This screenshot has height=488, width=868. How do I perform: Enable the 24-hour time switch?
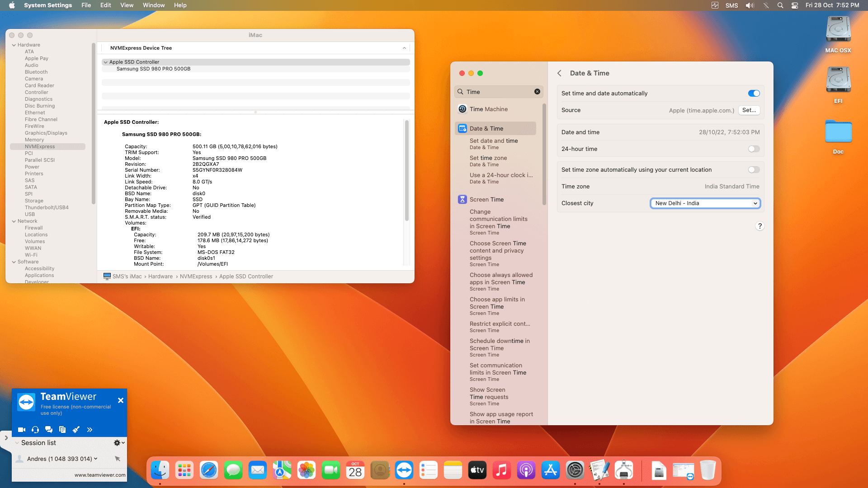pyautogui.click(x=754, y=149)
